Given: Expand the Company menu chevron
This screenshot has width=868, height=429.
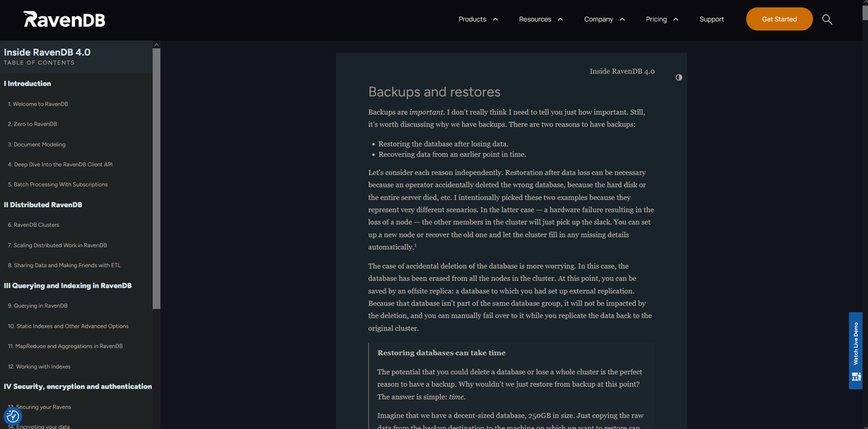Looking at the screenshot, I should tap(622, 19).
